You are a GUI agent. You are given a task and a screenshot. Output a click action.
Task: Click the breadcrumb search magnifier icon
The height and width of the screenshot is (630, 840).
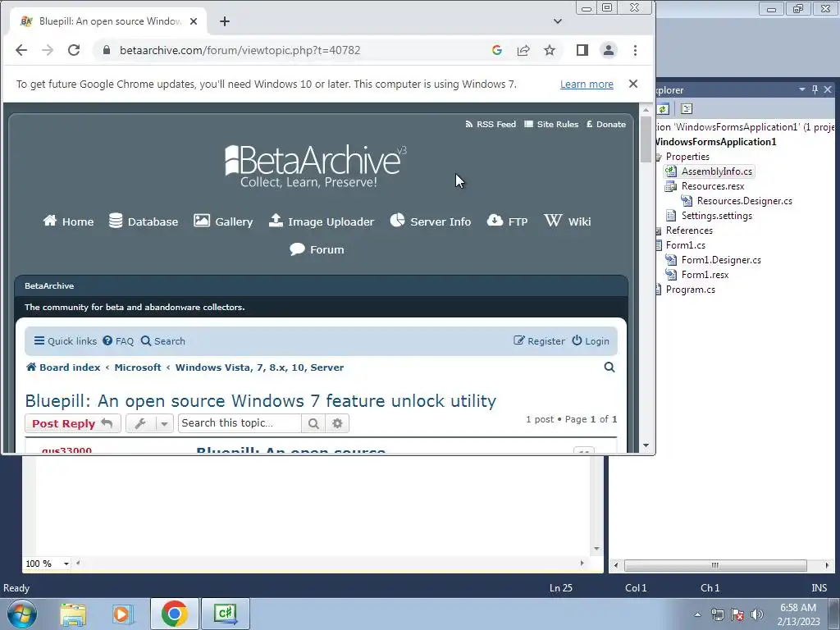[x=609, y=367]
